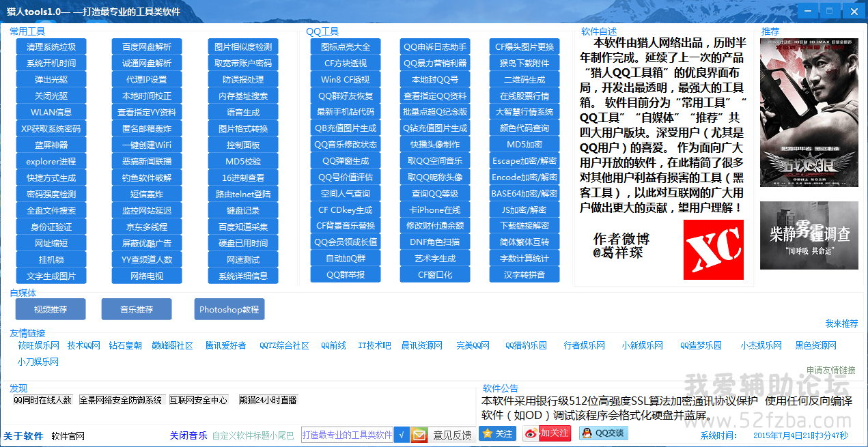Toggle 关闭音乐 to stop music
The height and width of the screenshot is (447, 868).
[x=188, y=435]
